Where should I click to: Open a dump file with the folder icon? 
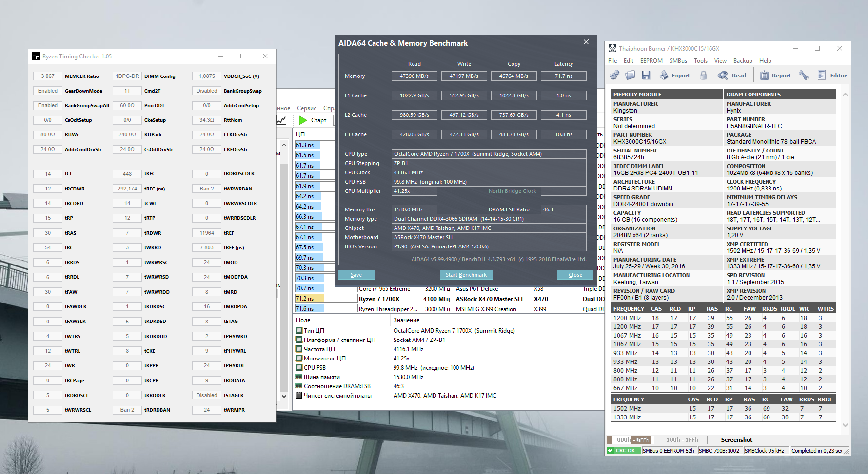[x=630, y=76]
